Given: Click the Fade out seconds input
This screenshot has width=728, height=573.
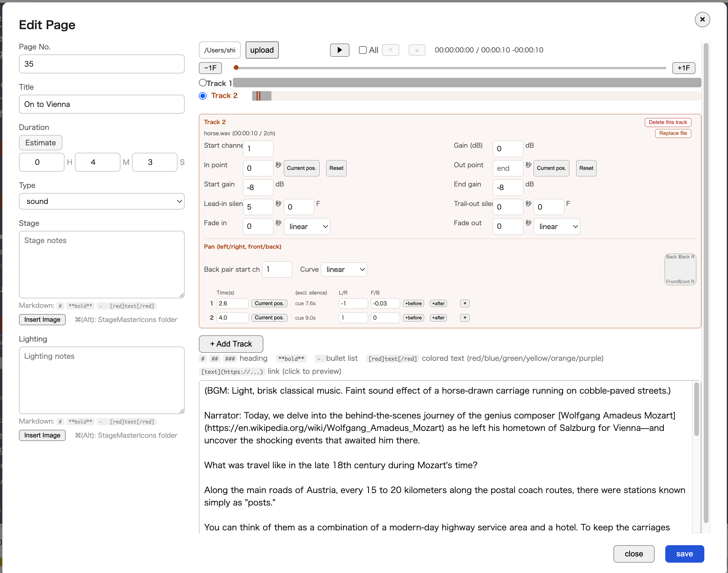Looking at the screenshot, I should pyautogui.click(x=508, y=226).
